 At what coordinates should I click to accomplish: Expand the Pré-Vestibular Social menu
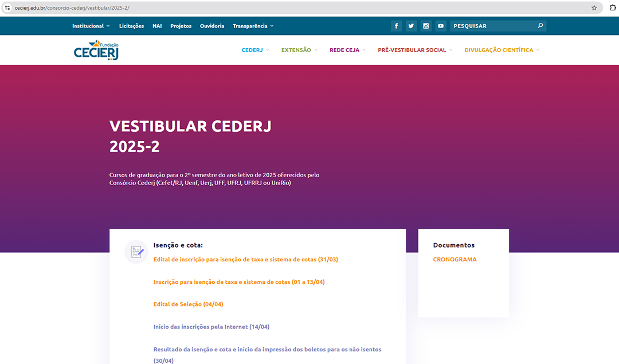[x=414, y=50]
